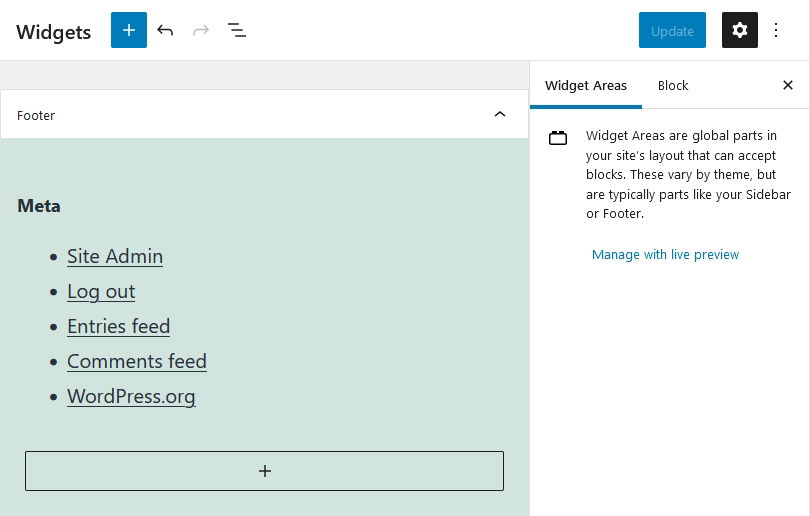This screenshot has width=810, height=516.
Task: Click the Footer panel title
Action: click(x=36, y=115)
